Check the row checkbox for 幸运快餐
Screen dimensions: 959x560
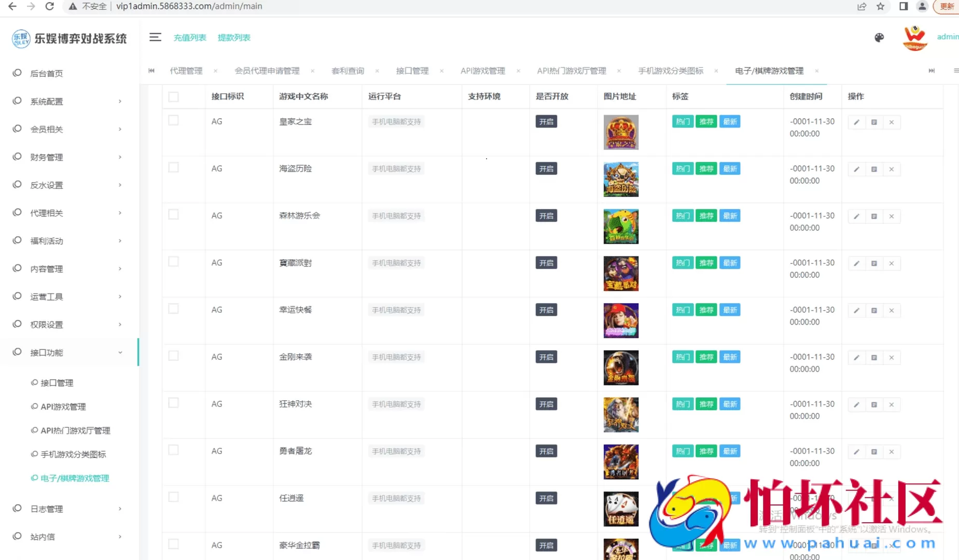pyautogui.click(x=173, y=307)
